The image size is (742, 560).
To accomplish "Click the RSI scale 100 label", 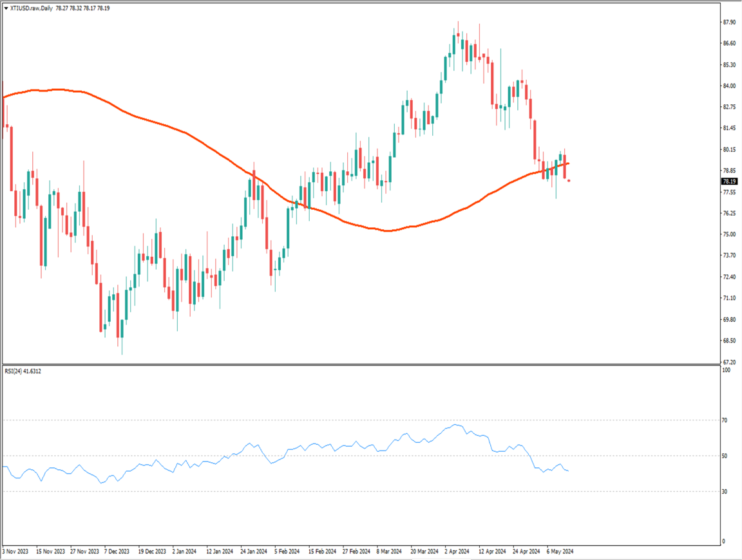I will tap(726, 371).
